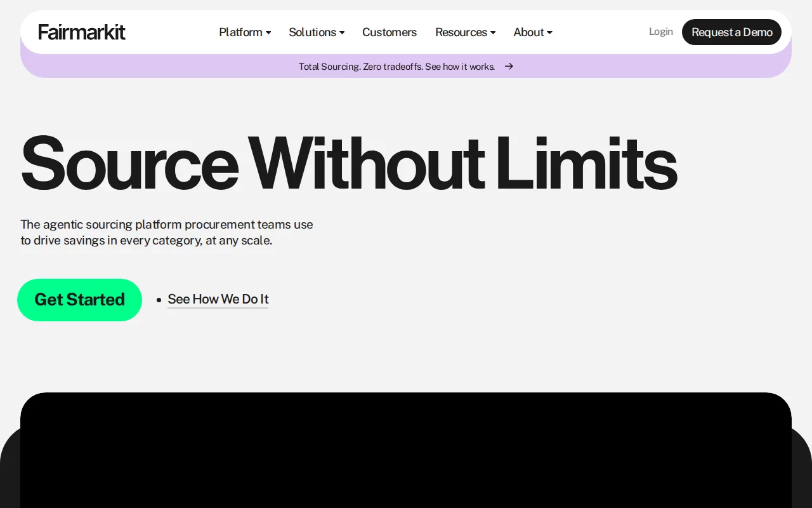Open the Login page
The image size is (812, 508).
click(661, 32)
